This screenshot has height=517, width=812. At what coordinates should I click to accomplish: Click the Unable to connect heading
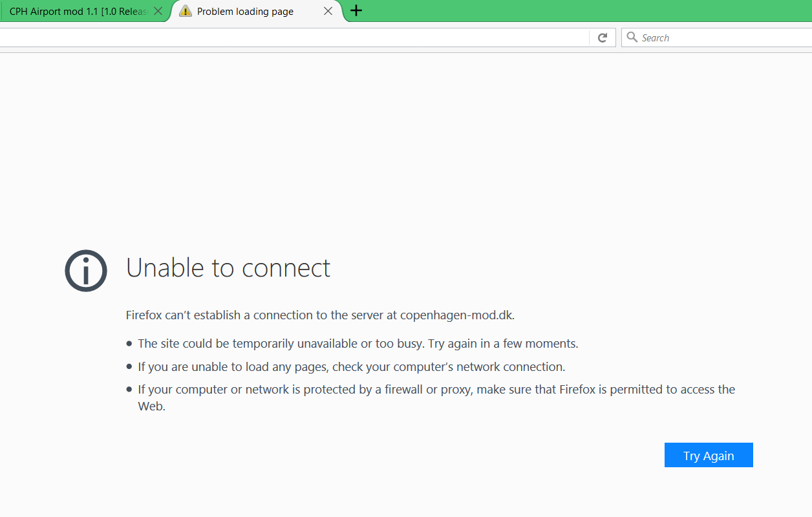228,268
